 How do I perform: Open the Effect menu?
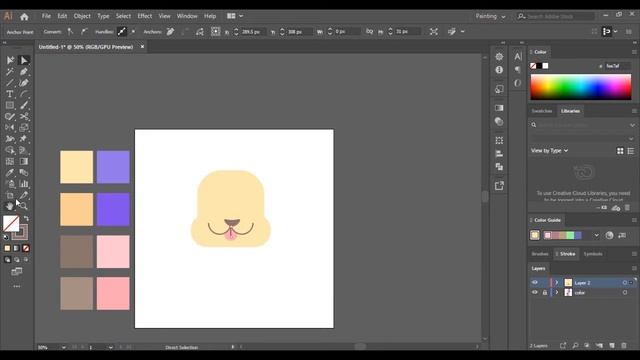point(144,16)
